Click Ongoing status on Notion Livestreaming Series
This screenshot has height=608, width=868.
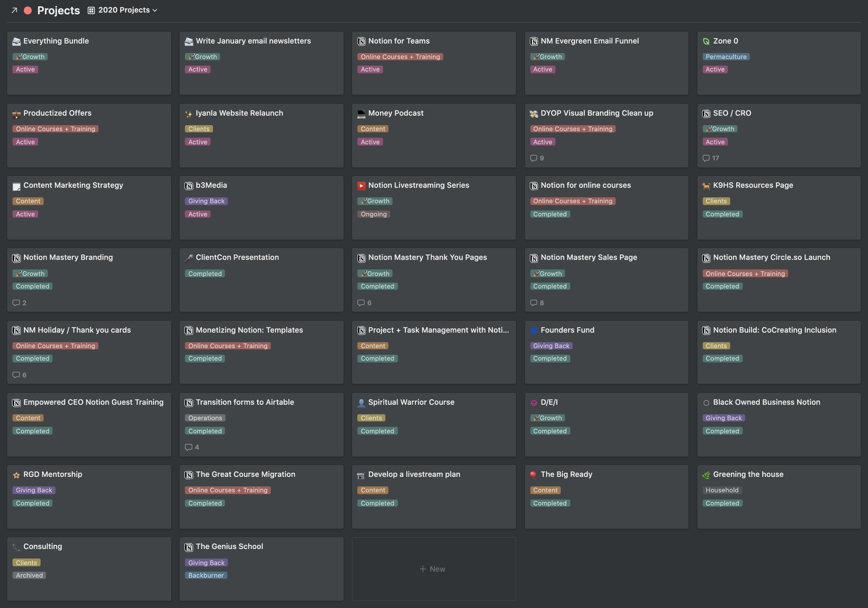coord(373,214)
